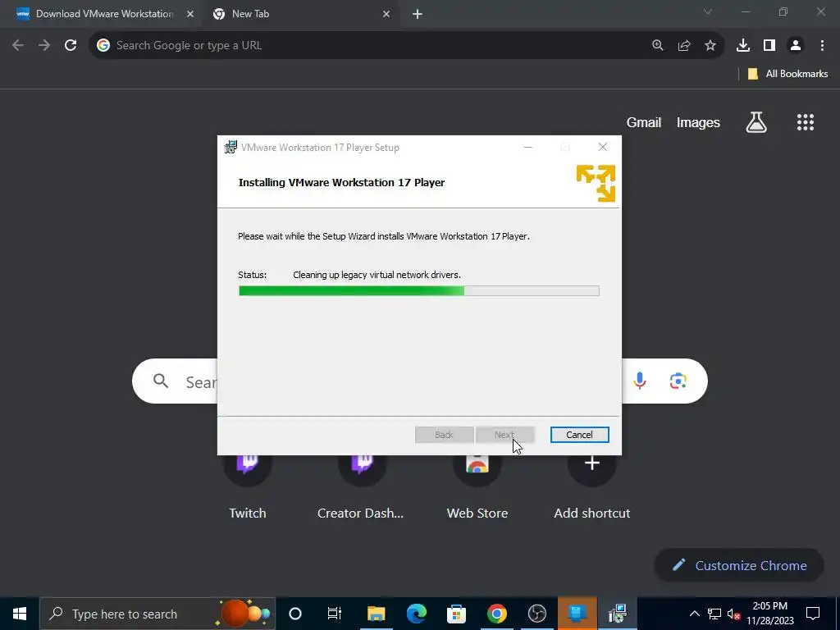Screen dimensions: 840x630
Task: Share this page icon
Action: pos(684,46)
